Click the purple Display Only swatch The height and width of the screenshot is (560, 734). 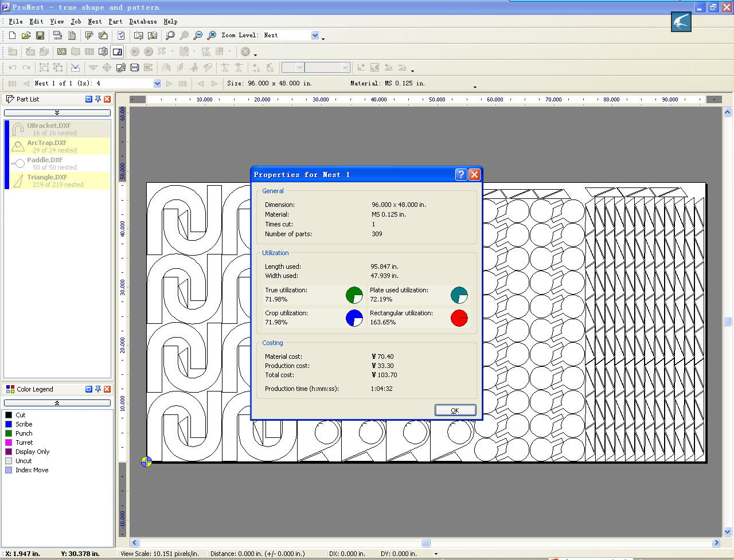click(9, 452)
